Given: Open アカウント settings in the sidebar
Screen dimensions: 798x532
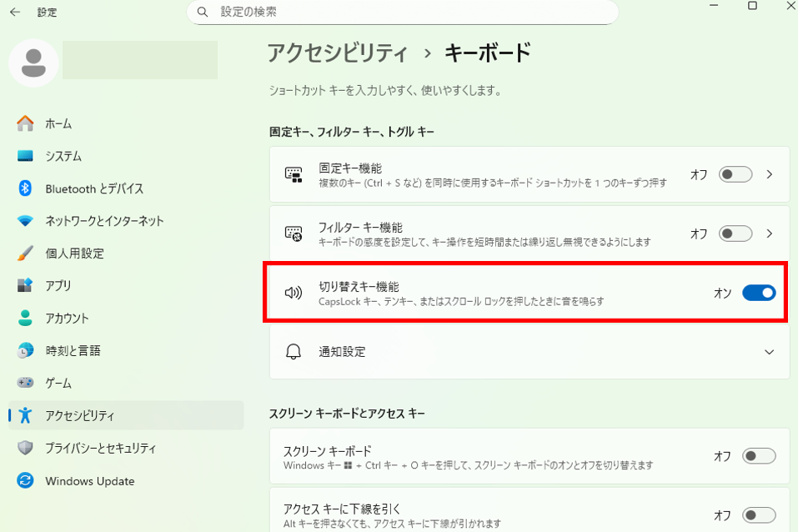Looking at the screenshot, I should pyautogui.click(x=67, y=319).
